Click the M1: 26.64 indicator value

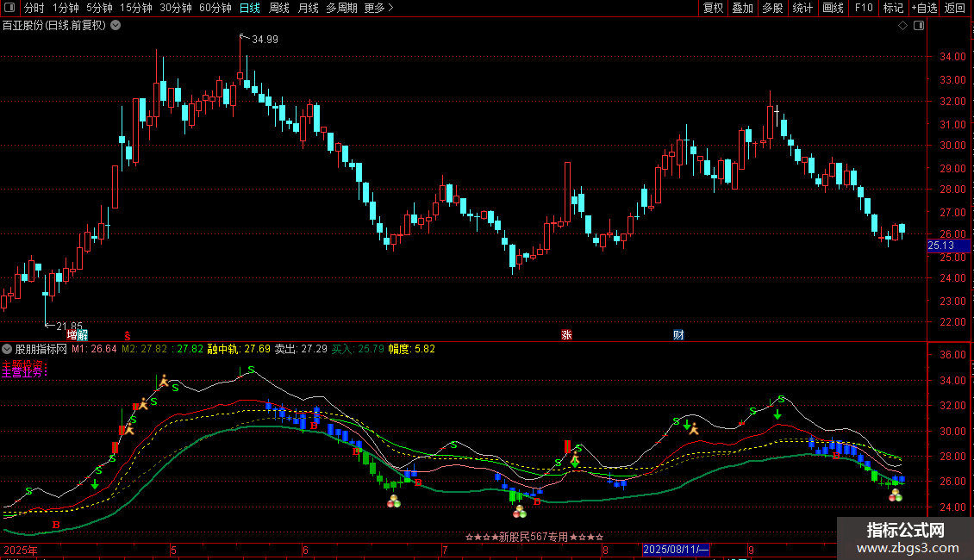coord(94,349)
